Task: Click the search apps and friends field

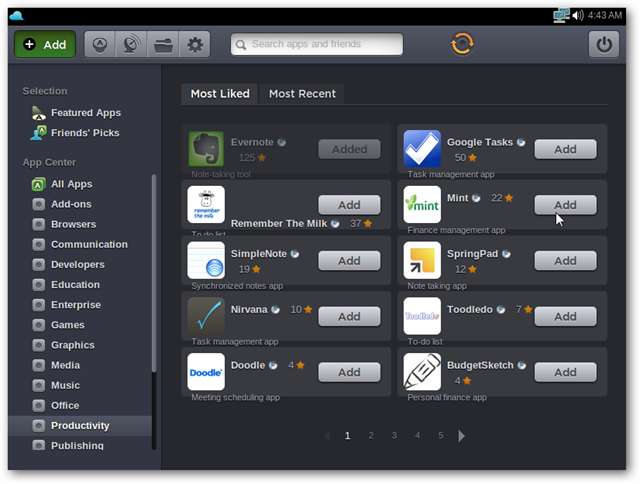Action: [x=317, y=44]
